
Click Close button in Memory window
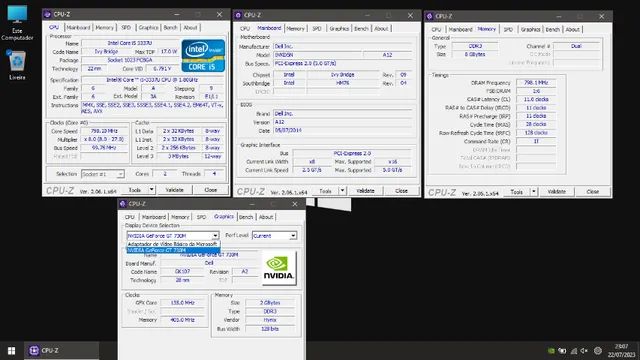click(x=592, y=192)
